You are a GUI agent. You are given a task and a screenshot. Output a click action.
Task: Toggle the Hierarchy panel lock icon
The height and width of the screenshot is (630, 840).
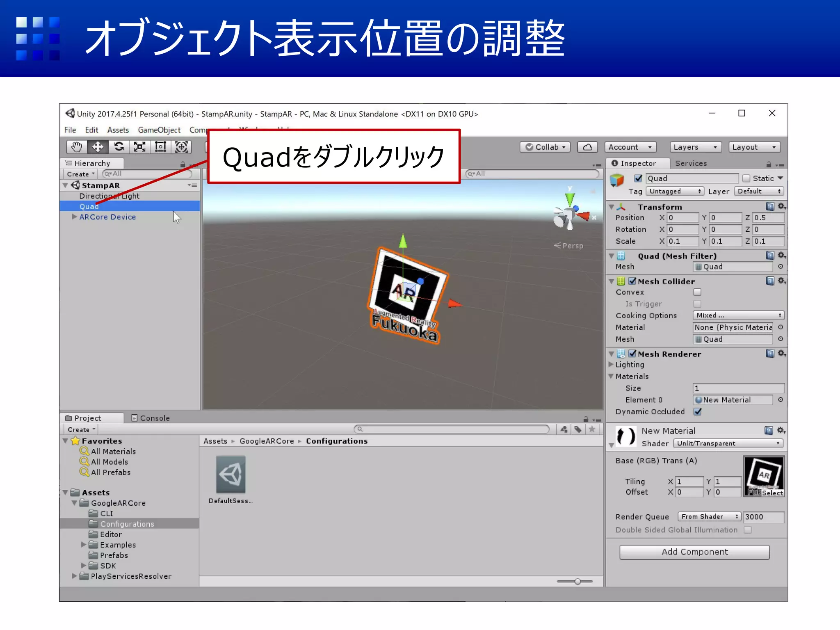pyautogui.click(x=183, y=164)
